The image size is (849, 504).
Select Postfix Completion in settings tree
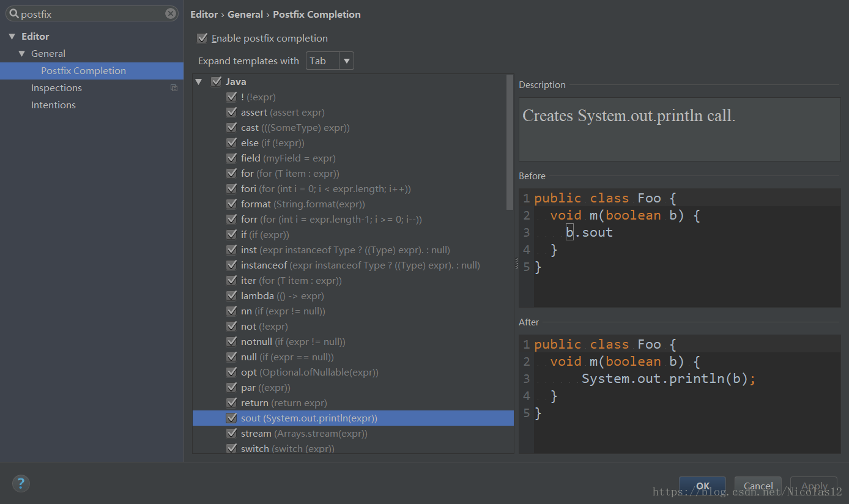(x=92, y=70)
